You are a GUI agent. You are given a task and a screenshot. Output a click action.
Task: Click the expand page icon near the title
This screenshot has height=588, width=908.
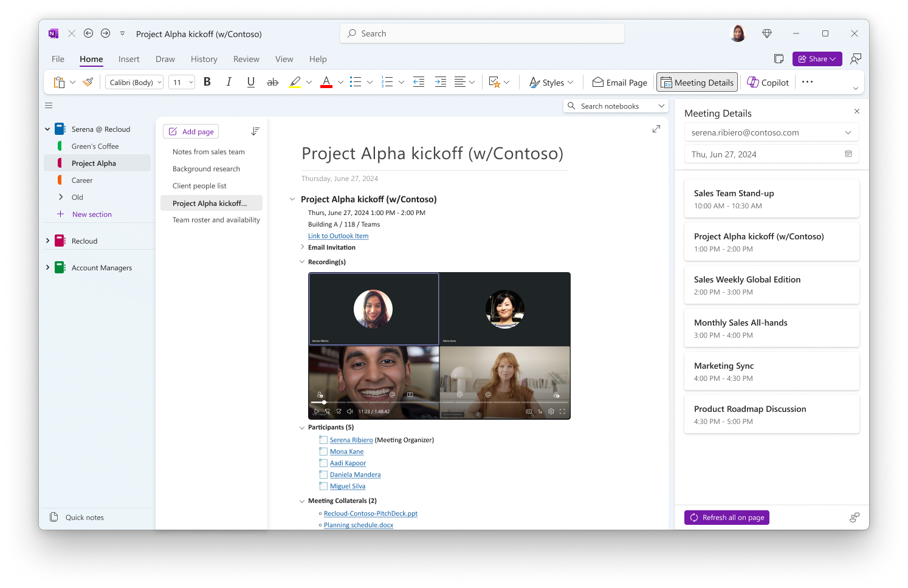click(656, 129)
